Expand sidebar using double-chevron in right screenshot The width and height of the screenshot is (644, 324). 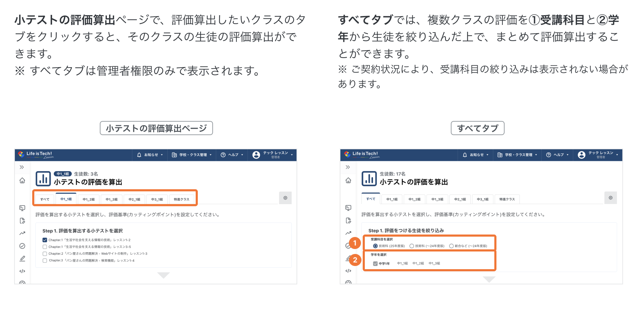pos(348,167)
